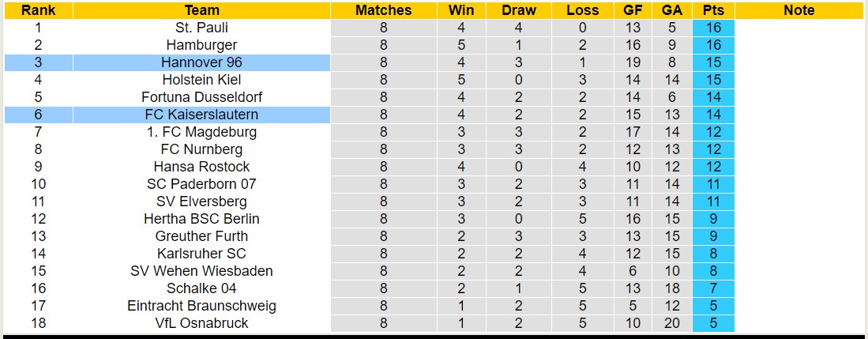This screenshot has width=868, height=339.
Task: Click the Draw column header
Action: coord(518,10)
